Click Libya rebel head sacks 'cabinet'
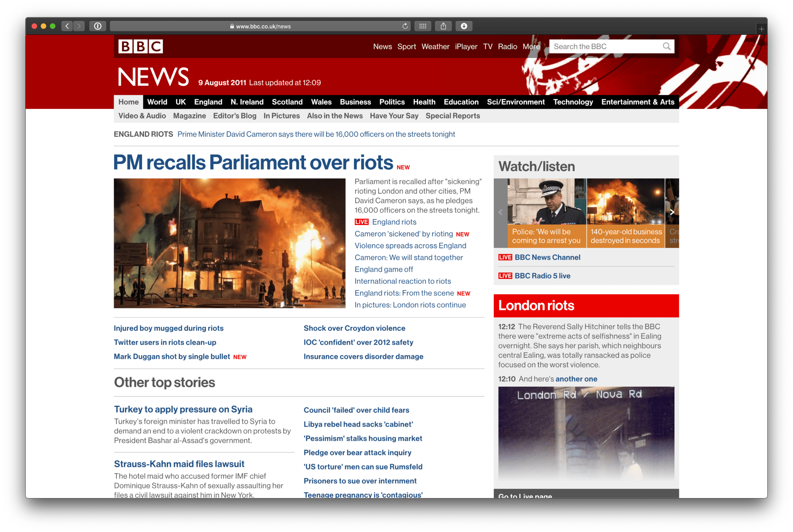The height and width of the screenshot is (532, 793). click(358, 424)
